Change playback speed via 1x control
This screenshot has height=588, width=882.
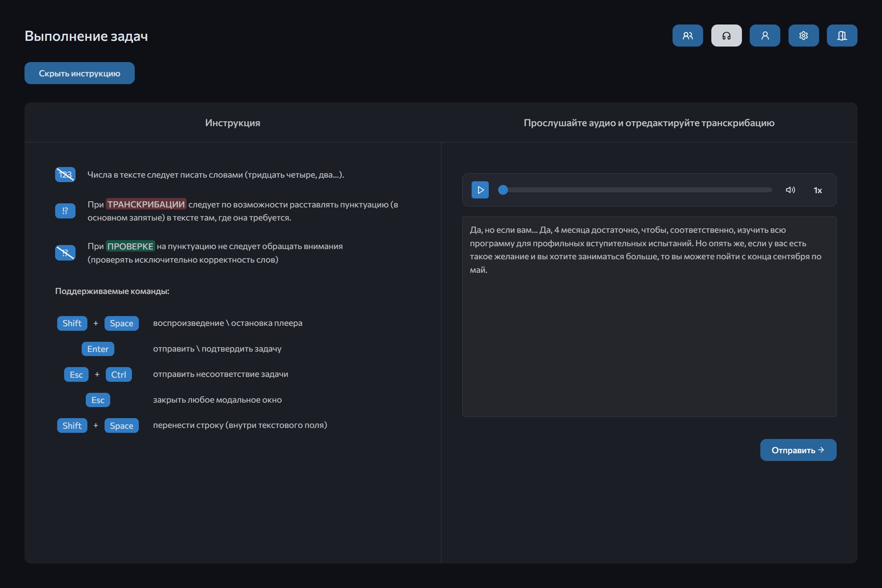pyautogui.click(x=817, y=190)
